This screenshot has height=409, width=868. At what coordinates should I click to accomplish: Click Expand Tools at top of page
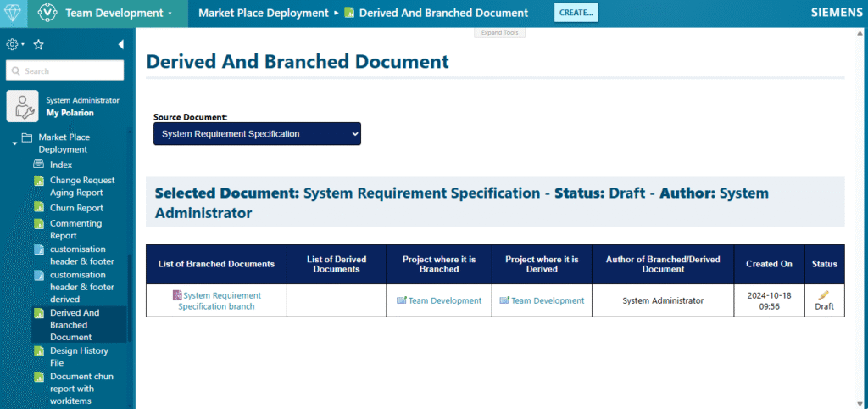(499, 33)
